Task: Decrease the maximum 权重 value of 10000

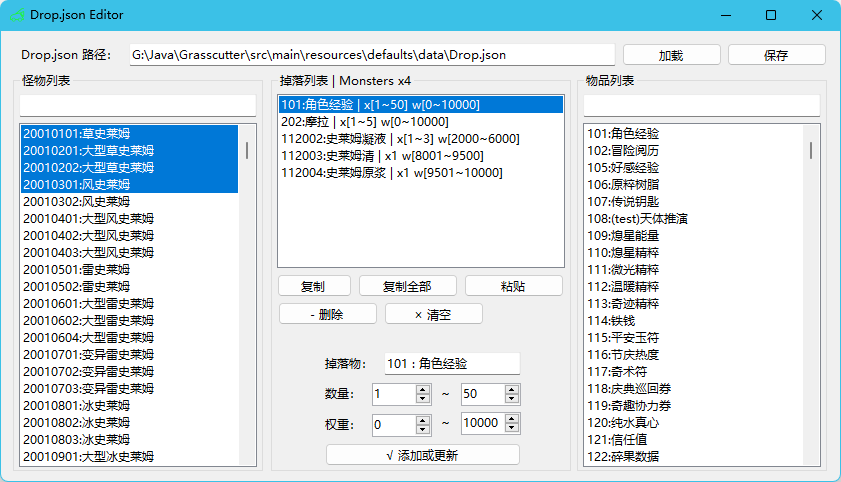Action: pyautogui.click(x=511, y=429)
